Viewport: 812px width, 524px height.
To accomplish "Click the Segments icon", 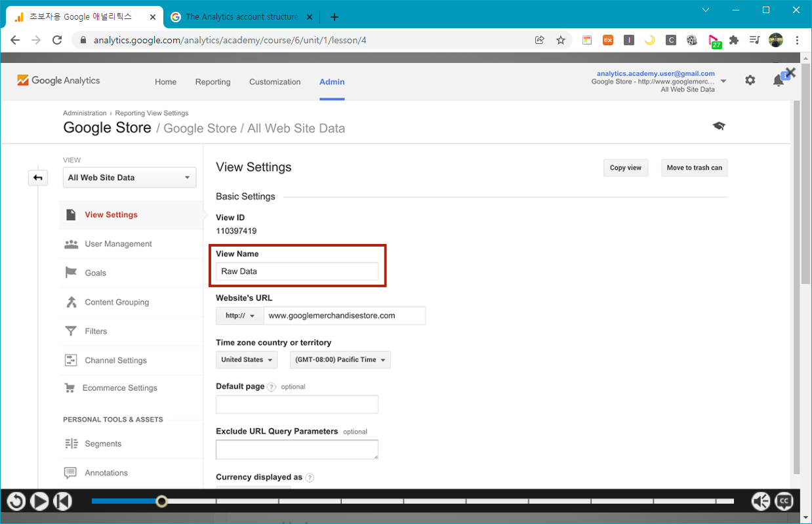I will coord(71,444).
